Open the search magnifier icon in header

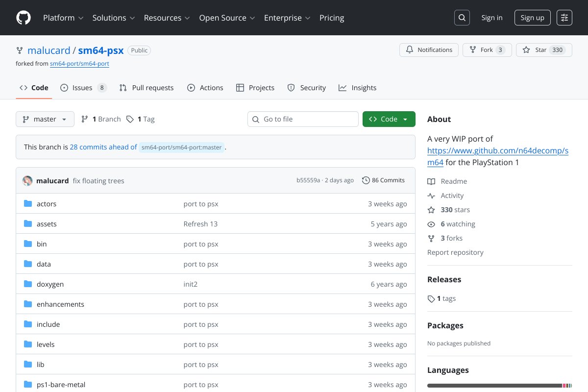[x=462, y=18]
